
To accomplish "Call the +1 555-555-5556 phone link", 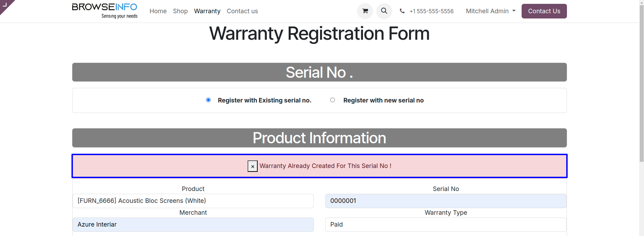I will tap(431, 11).
